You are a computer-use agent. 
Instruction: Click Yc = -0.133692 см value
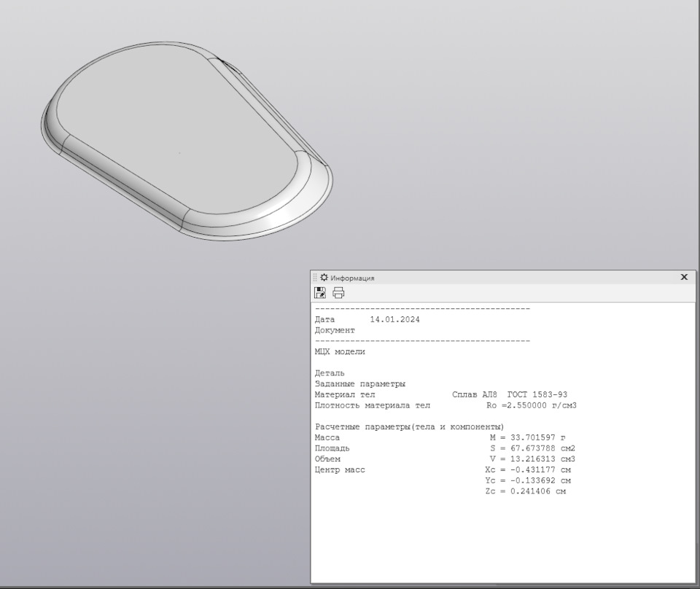[x=528, y=480]
